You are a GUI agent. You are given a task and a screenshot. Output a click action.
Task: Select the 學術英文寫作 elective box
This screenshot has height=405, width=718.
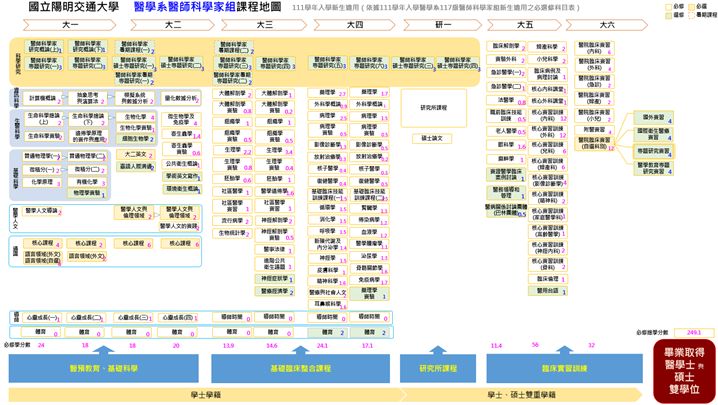coord(181,176)
